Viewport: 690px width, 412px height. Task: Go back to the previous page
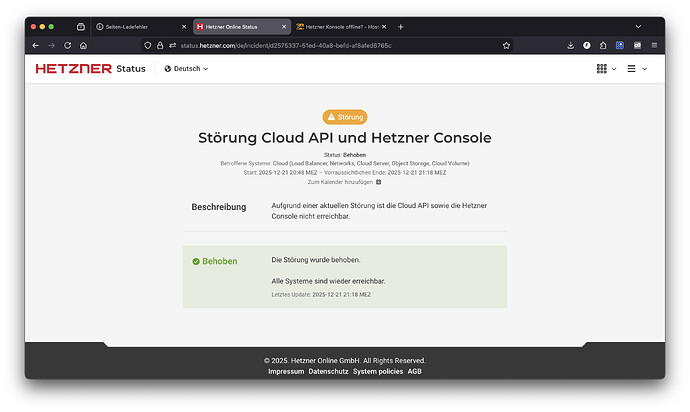click(36, 45)
